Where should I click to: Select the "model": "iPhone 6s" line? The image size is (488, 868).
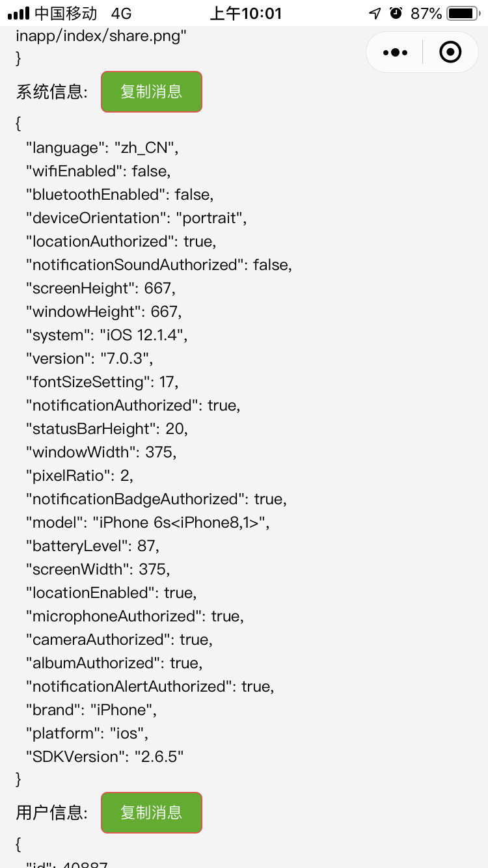coord(148,522)
